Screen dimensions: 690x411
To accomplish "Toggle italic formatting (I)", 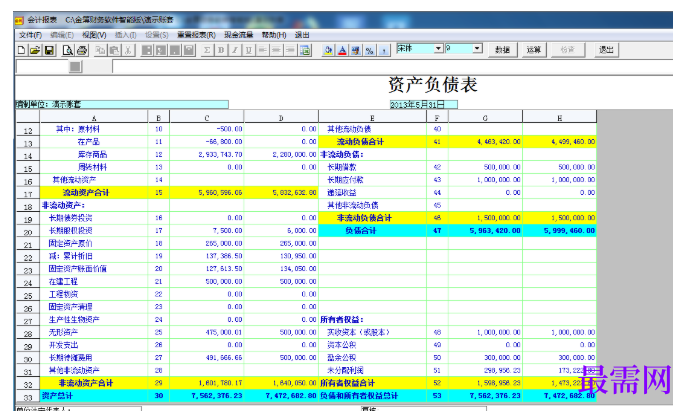I will [235, 50].
